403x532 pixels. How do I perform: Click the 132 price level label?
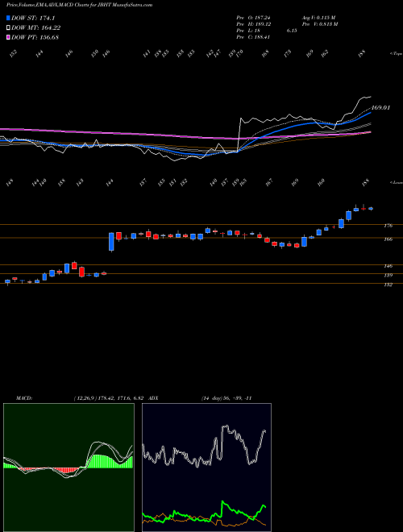pyautogui.click(x=388, y=285)
